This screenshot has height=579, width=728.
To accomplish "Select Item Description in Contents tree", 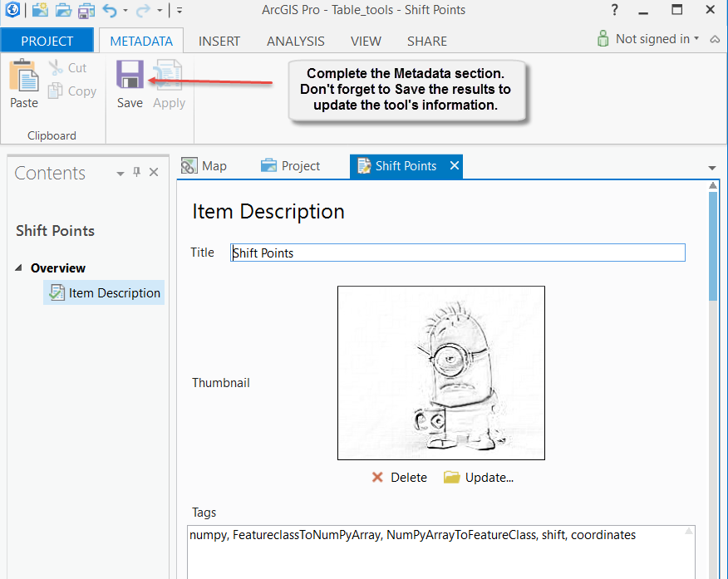I will 104,292.
